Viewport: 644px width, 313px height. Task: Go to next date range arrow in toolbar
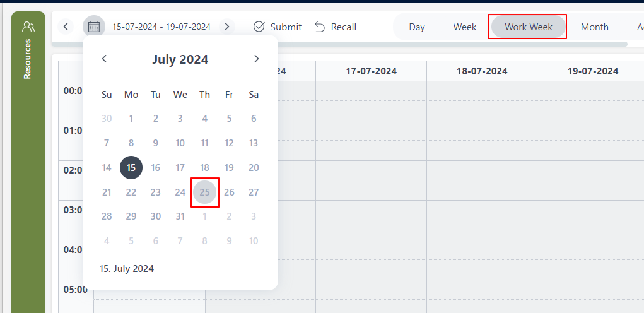point(227,27)
